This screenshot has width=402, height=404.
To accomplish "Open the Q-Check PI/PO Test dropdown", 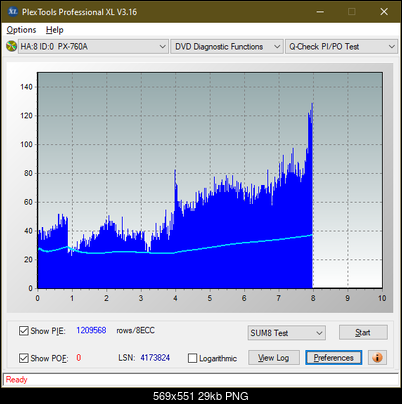I will 341,46.
